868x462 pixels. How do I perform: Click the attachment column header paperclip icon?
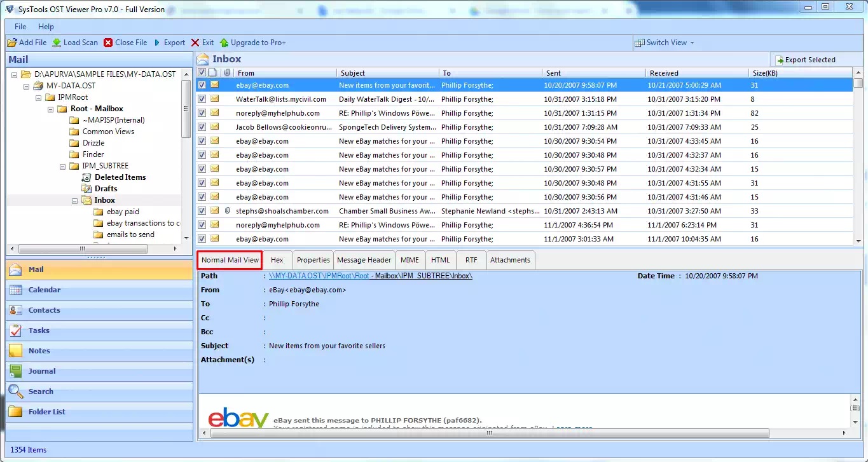tap(228, 73)
